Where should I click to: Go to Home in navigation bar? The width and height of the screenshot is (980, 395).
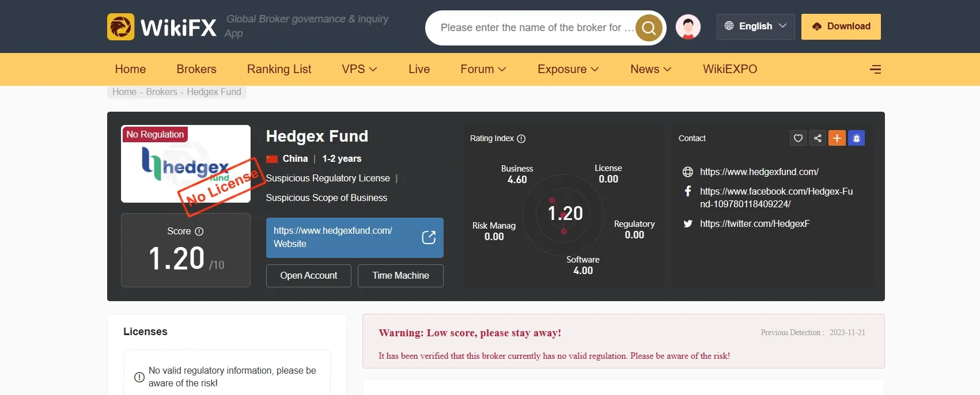[x=130, y=69]
